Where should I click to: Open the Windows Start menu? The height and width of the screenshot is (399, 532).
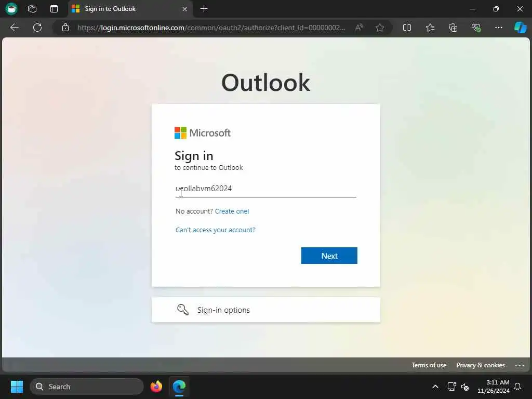pyautogui.click(x=17, y=387)
